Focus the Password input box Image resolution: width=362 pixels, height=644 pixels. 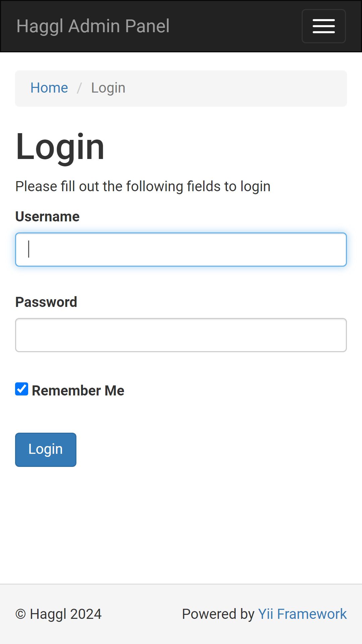click(x=181, y=335)
